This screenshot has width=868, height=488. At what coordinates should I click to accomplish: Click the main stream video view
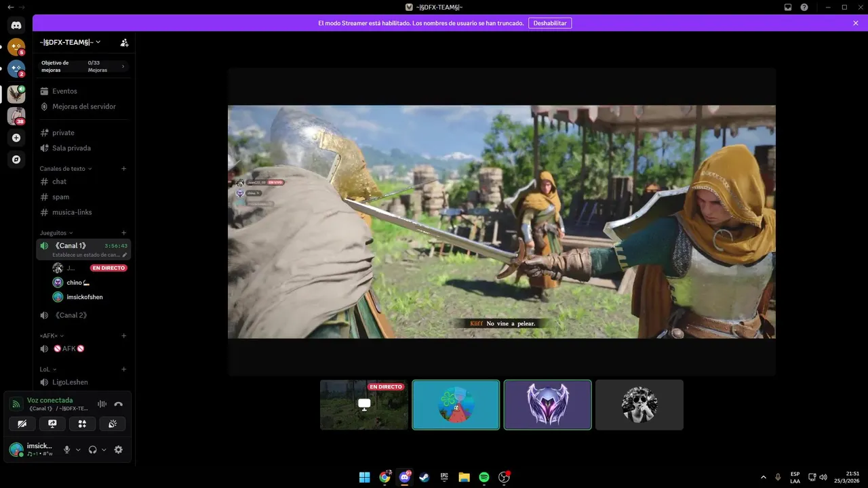pyautogui.click(x=502, y=222)
